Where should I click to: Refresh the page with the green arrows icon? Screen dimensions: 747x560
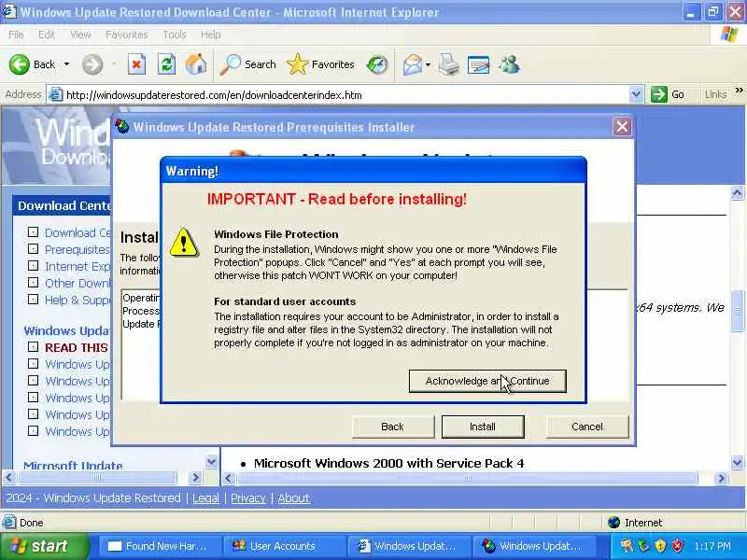(166, 64)
